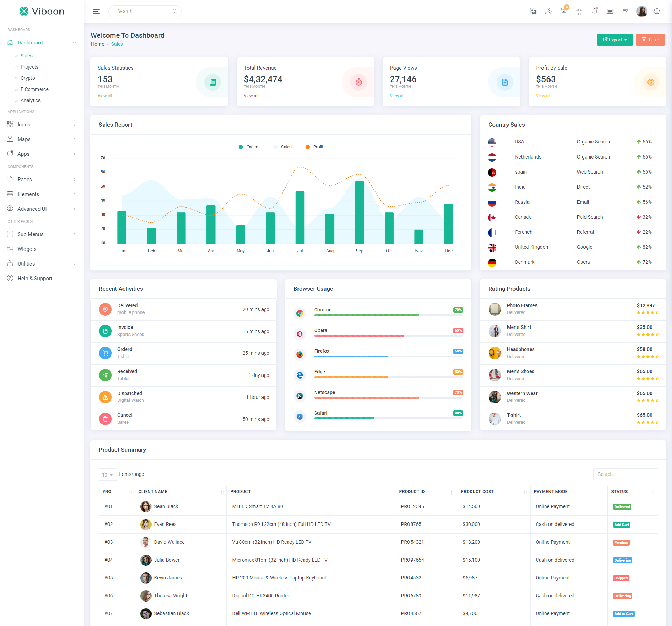This screenshot has height=626, width=672.
Task: Click the Delivered activity location pin icon
Action: (x=105, y=309)
